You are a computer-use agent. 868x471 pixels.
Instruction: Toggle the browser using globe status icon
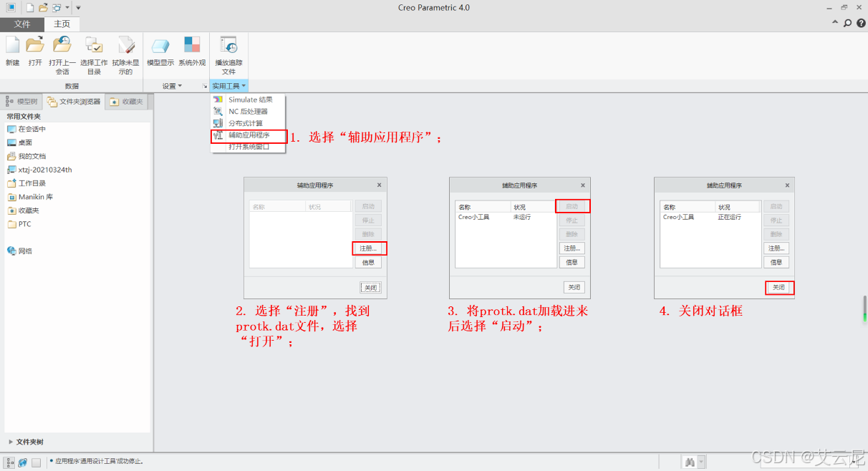[23, 462]
